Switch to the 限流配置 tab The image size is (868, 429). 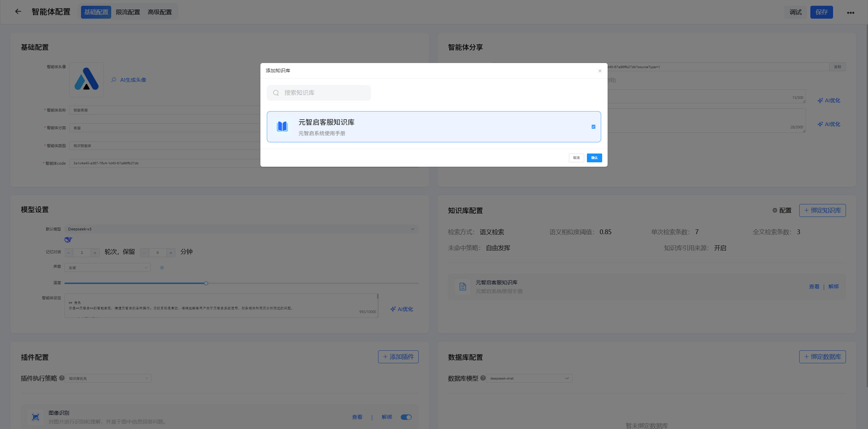(128, 12)
